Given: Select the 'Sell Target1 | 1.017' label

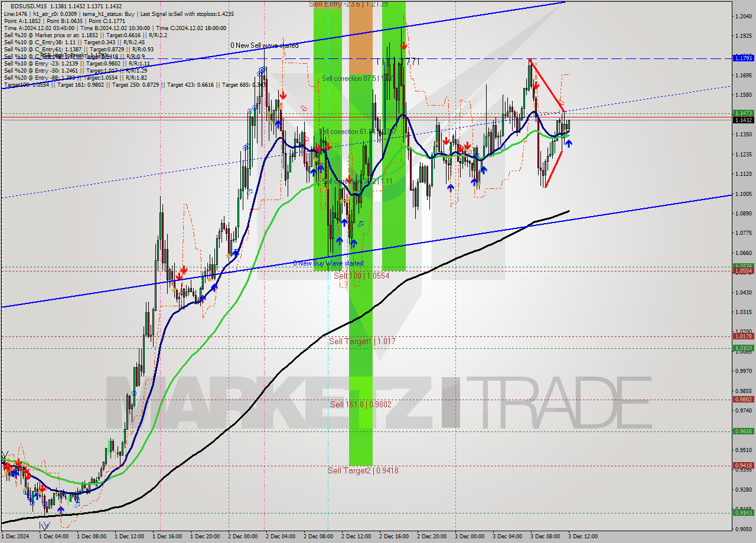Looking at the screenshot, I should pyautogui.click(x=362, y=341).
